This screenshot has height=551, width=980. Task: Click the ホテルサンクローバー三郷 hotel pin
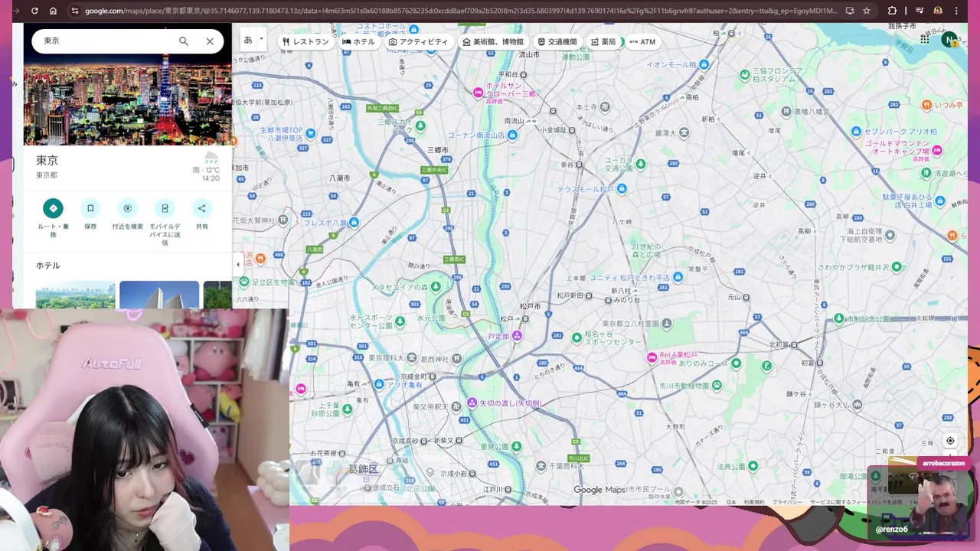(x=479, y=93)
